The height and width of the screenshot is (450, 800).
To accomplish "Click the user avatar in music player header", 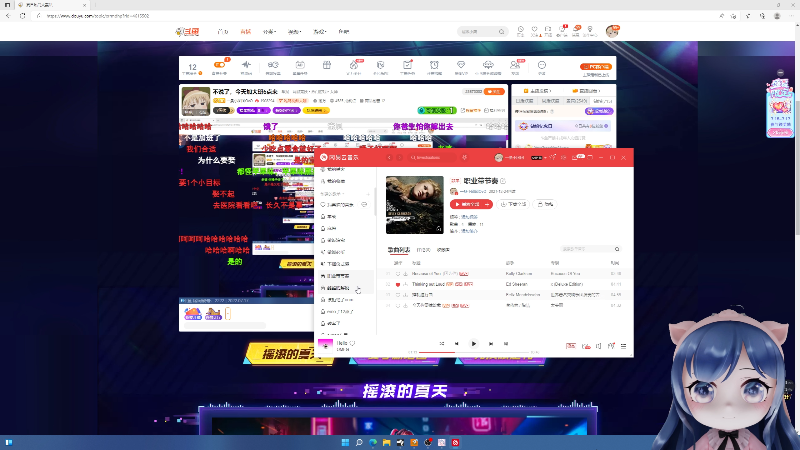I will (498, 158).
